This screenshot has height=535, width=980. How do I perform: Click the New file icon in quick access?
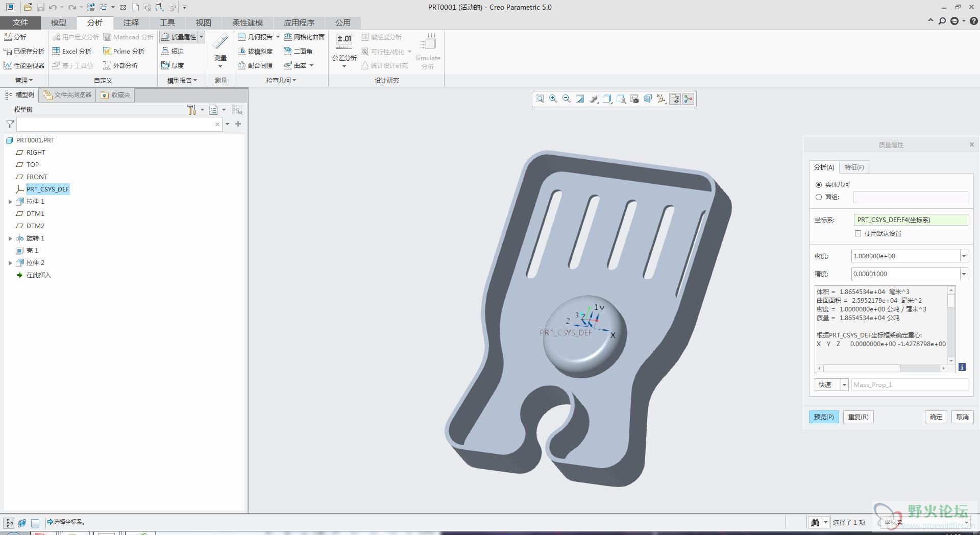pos(135,7)
